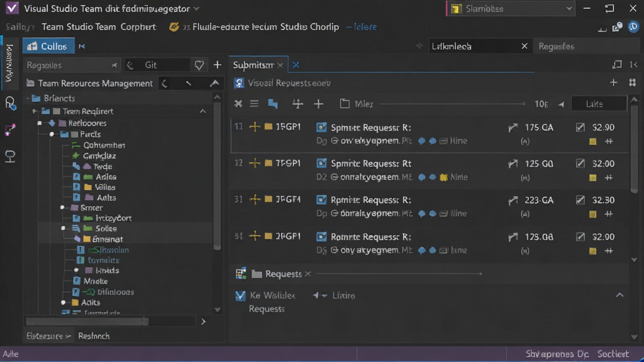Click the list view icon in requests toolbar
This screenshot has height=362, width=644.
coord(254,104)
